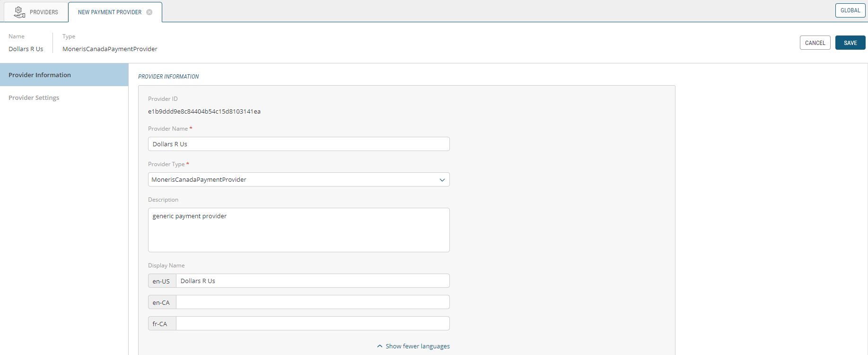Close the New Payment Provider tab
The image size is (868, 355).
pyautogui.click(x=149, y=12)
